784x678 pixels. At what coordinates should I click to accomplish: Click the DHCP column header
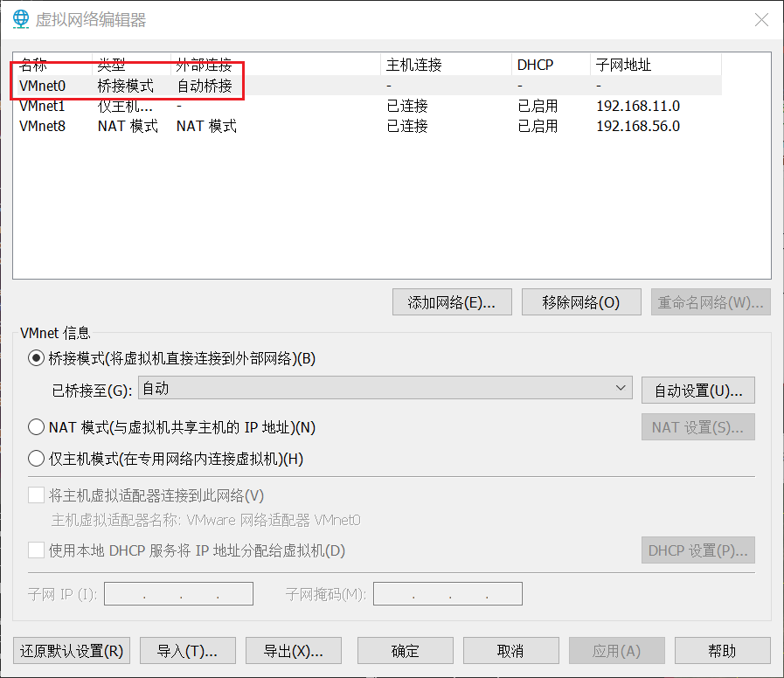click(x=551, y=65)
